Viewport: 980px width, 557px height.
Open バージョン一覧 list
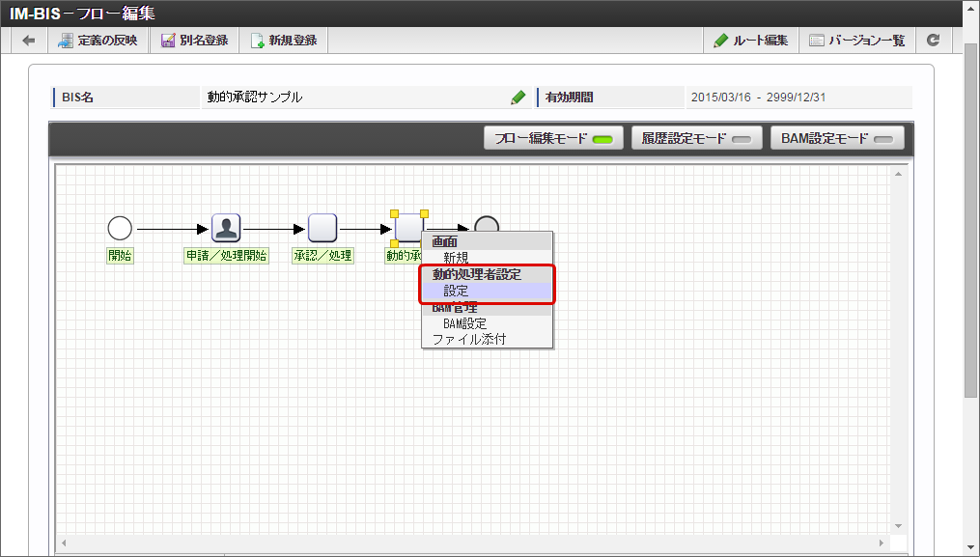(x=857, y=41)
